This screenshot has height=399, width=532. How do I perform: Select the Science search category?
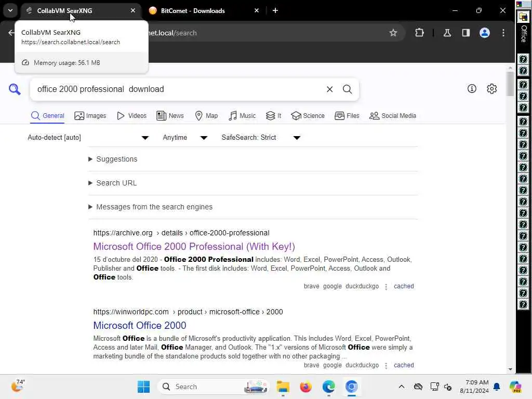pos(308,116)
